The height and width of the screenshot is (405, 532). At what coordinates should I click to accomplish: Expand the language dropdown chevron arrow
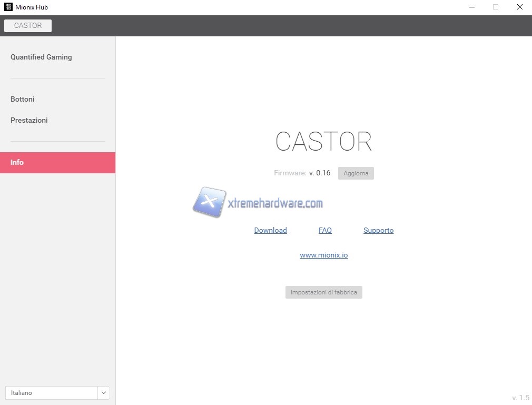click(x=104, y=393)
